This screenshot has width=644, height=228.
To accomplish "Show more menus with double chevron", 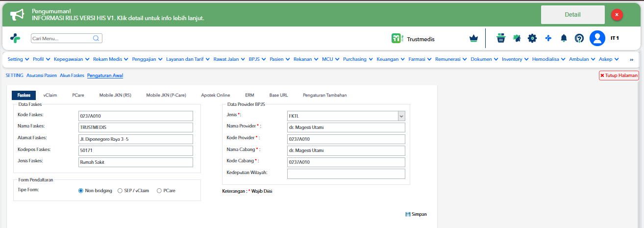I will point(631,59).
